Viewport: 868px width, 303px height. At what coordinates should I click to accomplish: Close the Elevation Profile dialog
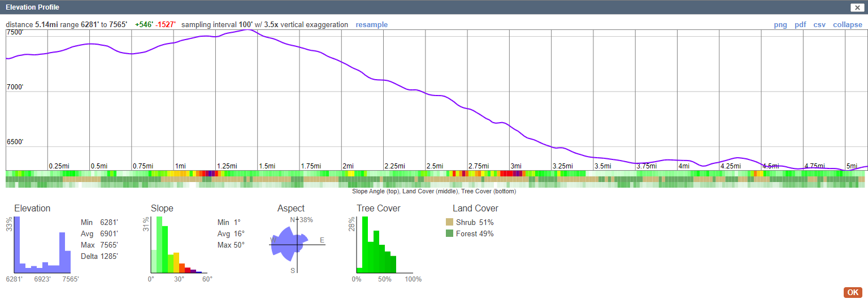[857, 7]
